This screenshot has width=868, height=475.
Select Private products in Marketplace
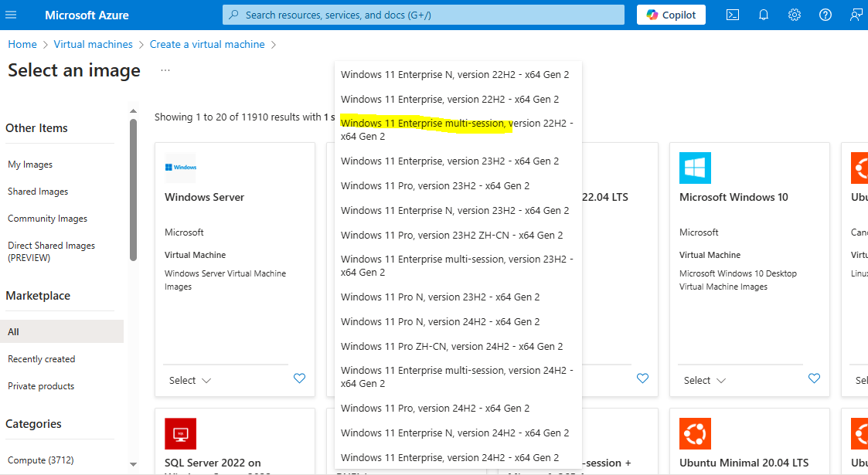coord(41,386)
